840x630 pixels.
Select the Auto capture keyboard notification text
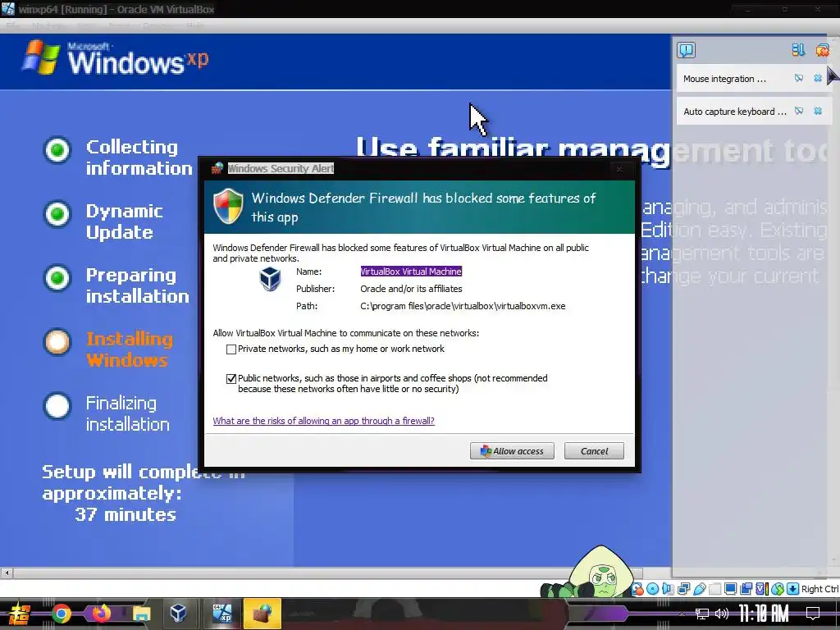pos(734,112)
